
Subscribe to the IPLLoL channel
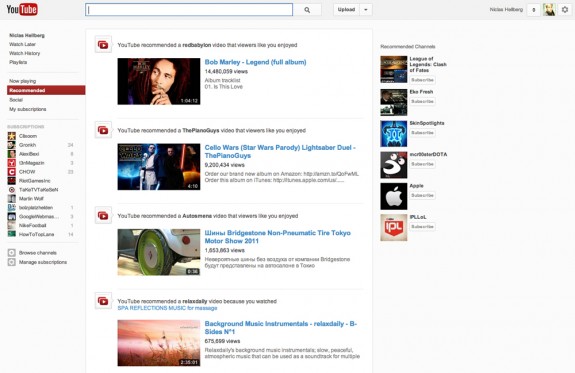[x=422, y=227]
